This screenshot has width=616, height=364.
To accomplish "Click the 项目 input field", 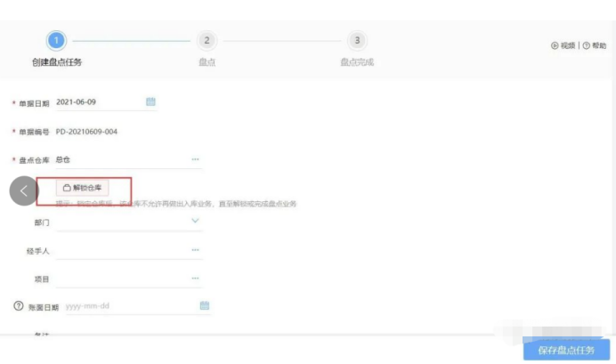I will (x=129, y=279).
